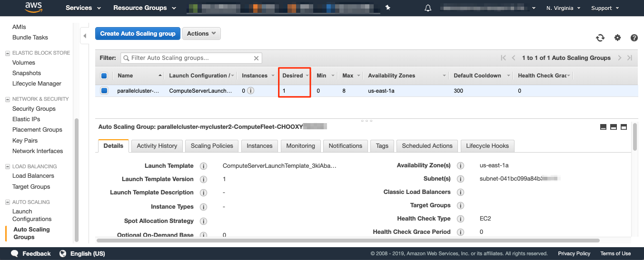Open the help question mark icon
The width and height of the screenshot is (644, 260).
click(634, 38)
